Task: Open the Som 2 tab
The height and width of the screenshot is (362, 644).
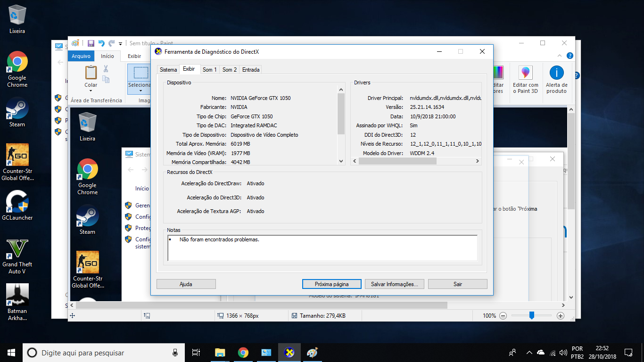Action: [x=230, y=69]
